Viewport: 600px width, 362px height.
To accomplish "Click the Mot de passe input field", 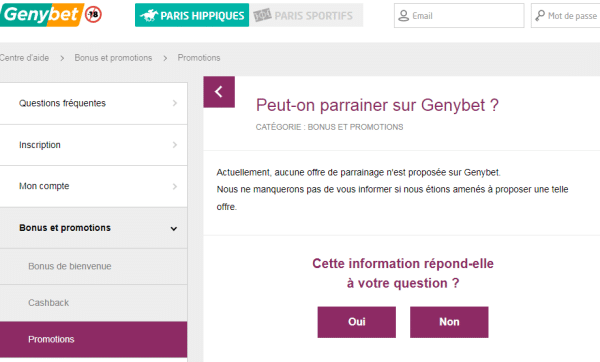I will tap(566, 16).
